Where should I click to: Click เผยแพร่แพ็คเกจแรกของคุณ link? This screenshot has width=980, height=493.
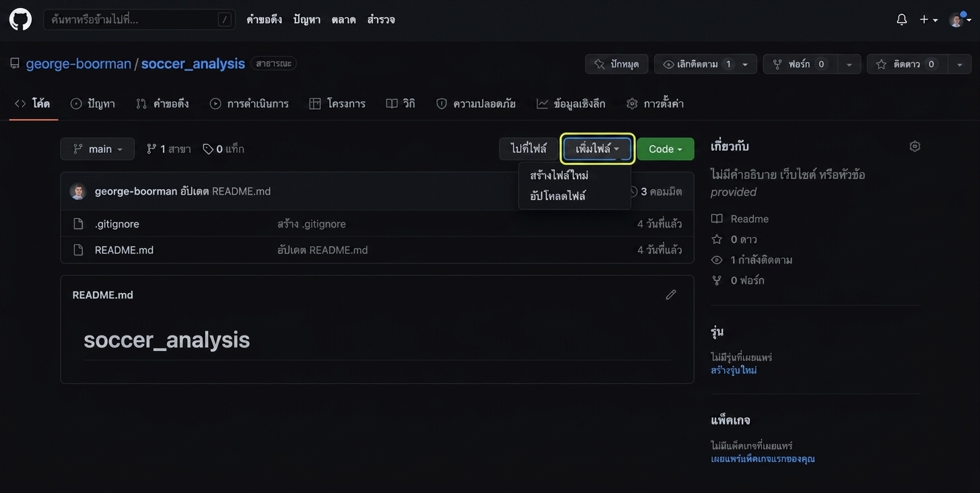tap(763, 459)
